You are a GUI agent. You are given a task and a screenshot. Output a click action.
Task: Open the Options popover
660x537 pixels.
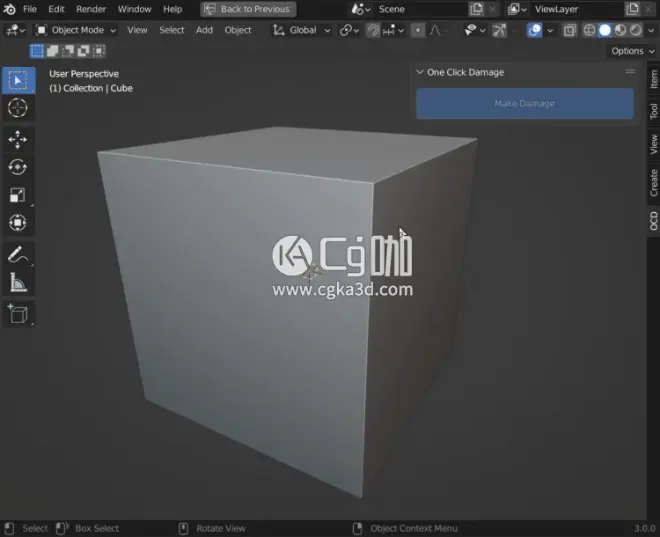631,51
